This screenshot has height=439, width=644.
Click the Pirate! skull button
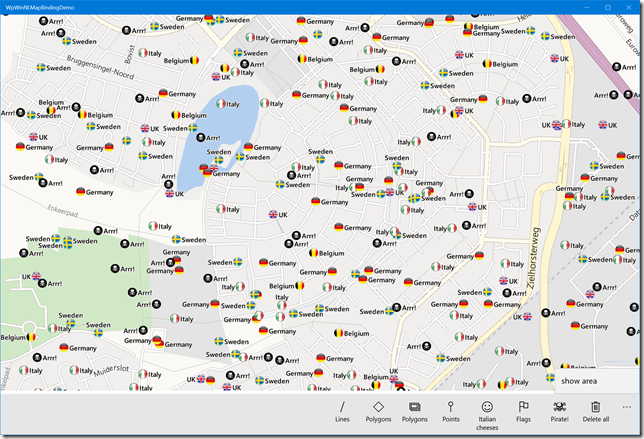[x=559, y=412]
